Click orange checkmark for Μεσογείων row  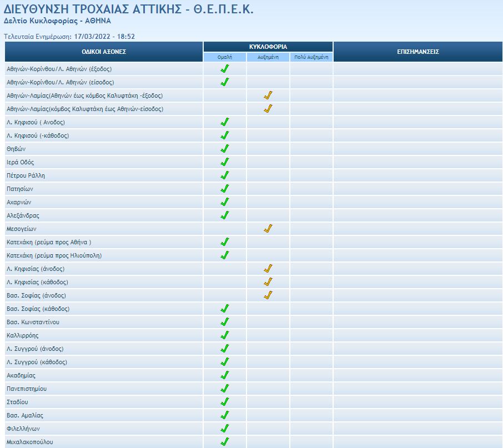point(268,229)
